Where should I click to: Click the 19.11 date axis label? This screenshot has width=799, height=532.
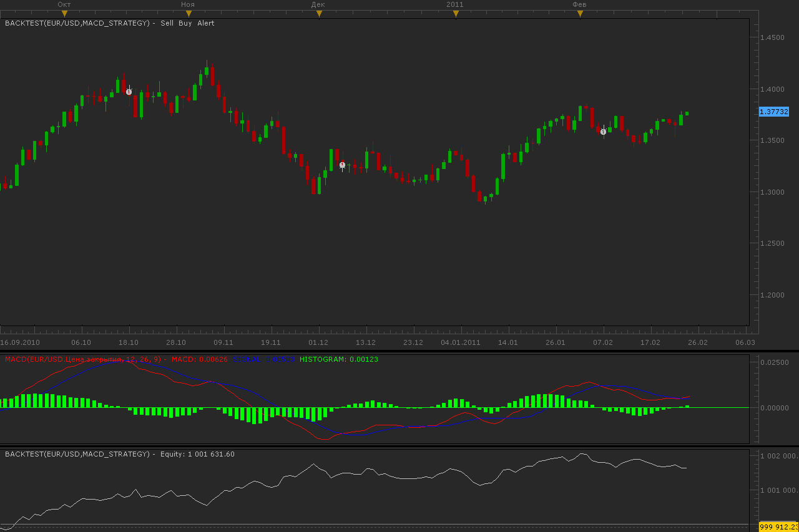[x=271, y=342]
